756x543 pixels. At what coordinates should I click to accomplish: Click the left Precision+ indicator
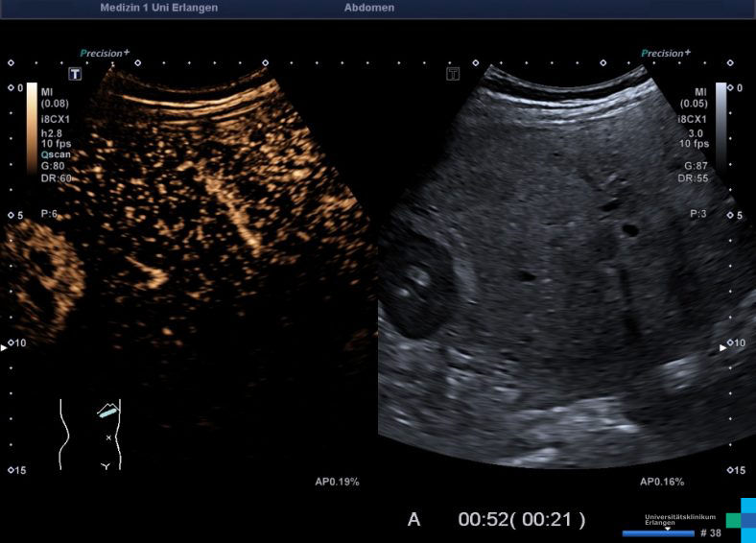(105, 54)
